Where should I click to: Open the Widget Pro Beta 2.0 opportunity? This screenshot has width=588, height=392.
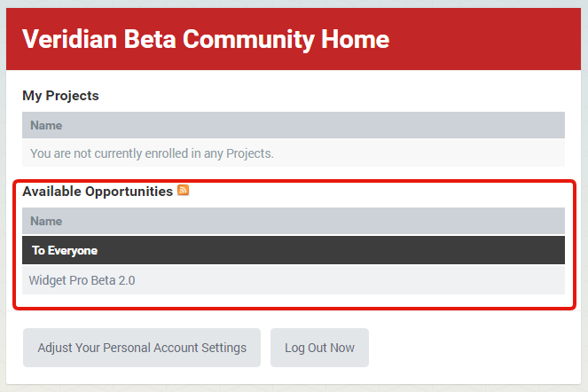click(x=82, y=280)
